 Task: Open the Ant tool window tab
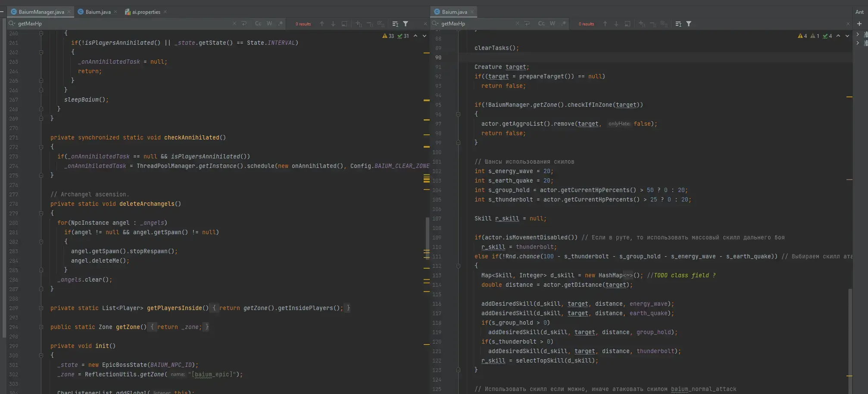[859, 12]
